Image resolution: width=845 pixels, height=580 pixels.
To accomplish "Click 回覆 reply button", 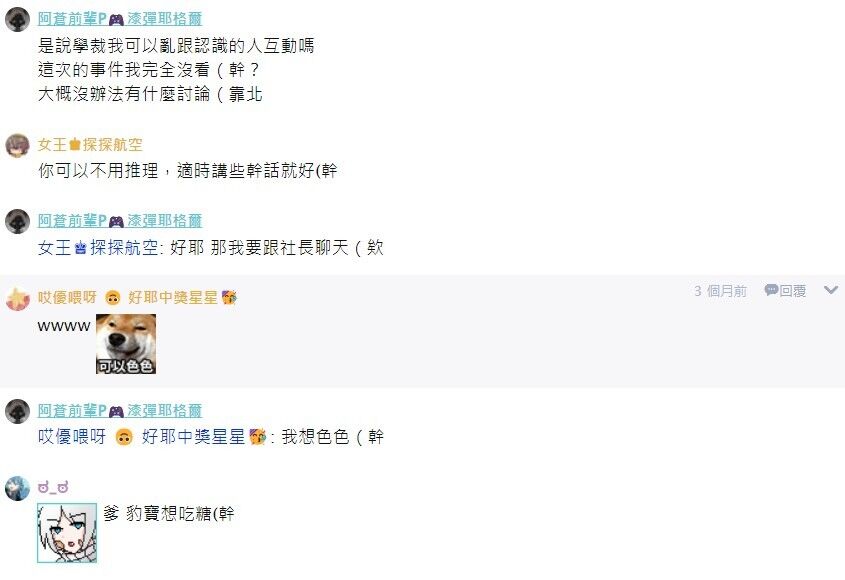I will pos(793,291).
